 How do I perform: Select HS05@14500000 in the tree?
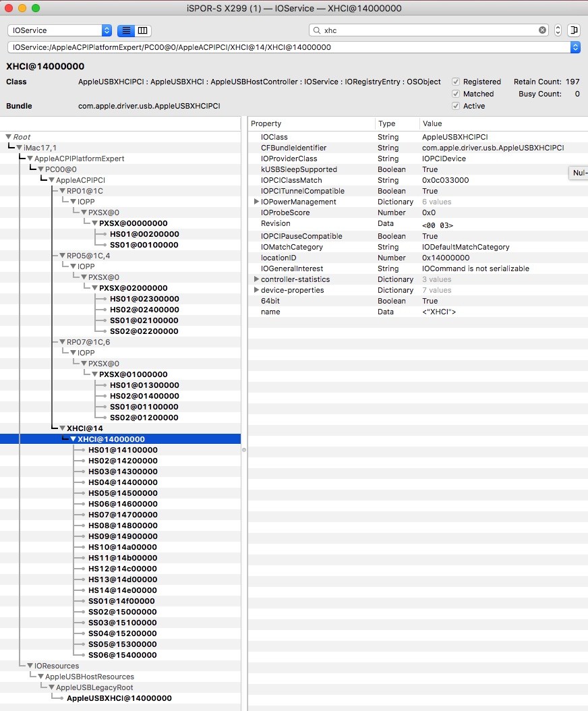tap(123, 493)
